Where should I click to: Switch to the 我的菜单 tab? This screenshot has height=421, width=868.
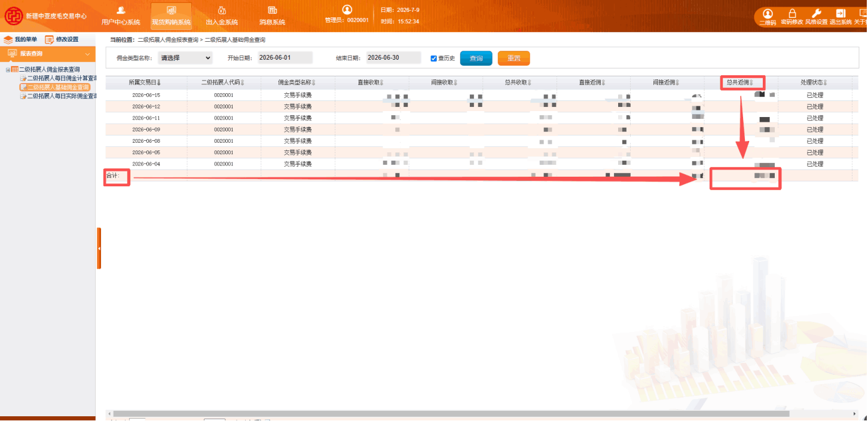tap(20, 39)
